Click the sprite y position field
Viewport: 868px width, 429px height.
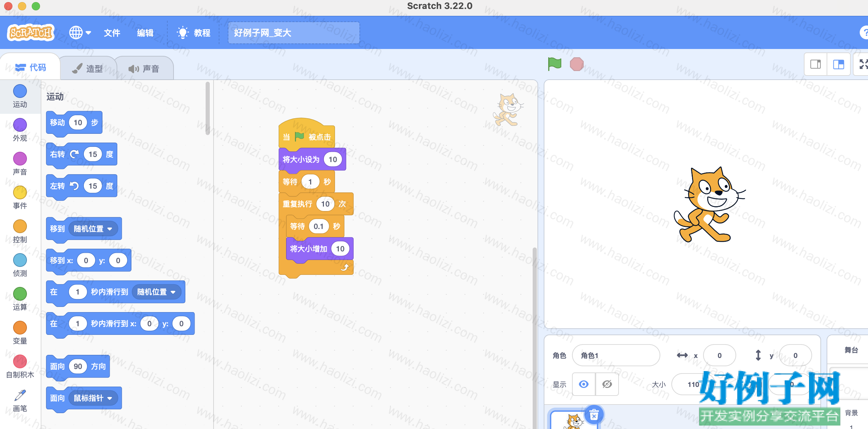795,355
